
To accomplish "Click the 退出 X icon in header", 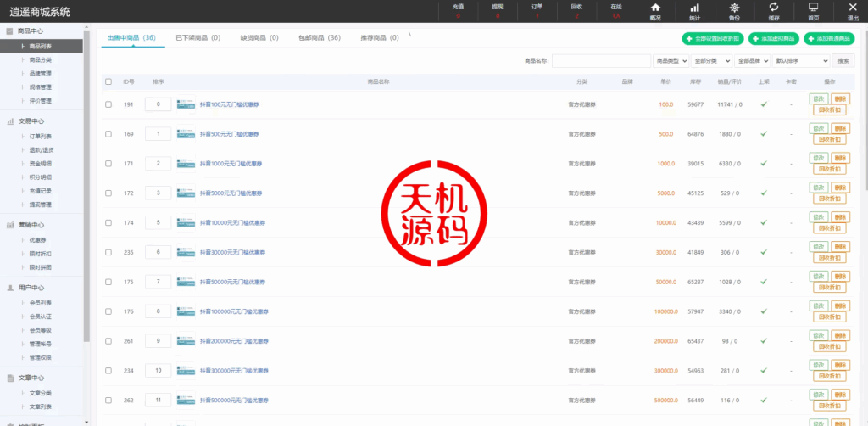I will click(x=852, y=10).
